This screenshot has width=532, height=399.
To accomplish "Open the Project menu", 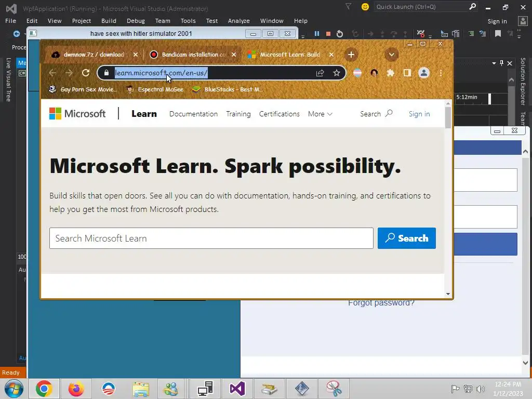I will 82,21.
